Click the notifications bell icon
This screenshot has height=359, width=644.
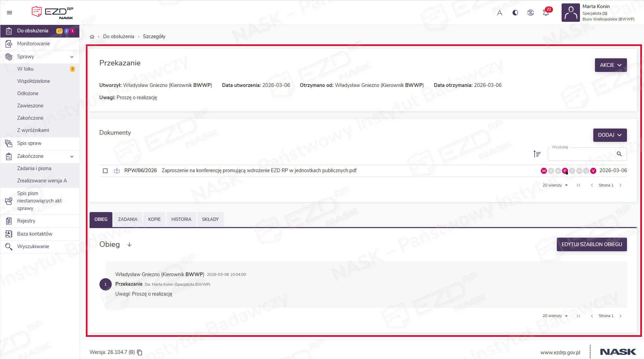(546, 13)
